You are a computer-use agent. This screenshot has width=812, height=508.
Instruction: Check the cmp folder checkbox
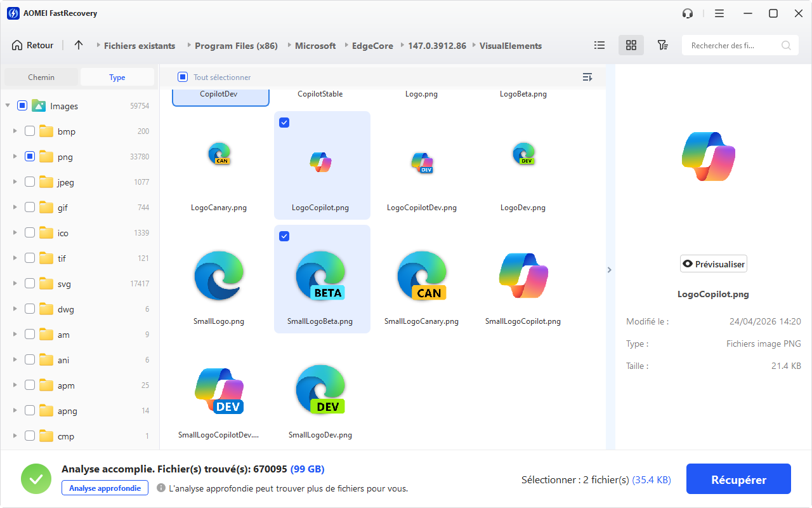click(30, 436)
